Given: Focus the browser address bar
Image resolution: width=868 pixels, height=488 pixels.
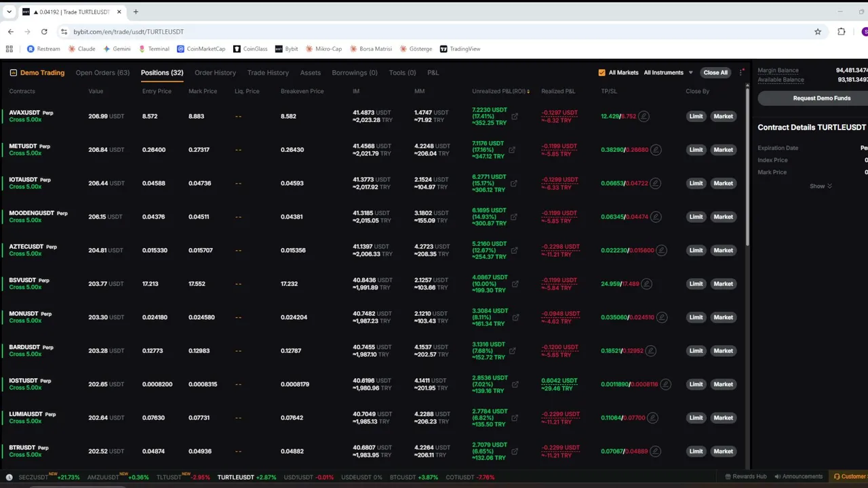Looking at the screenshot, I should [434, 32].
